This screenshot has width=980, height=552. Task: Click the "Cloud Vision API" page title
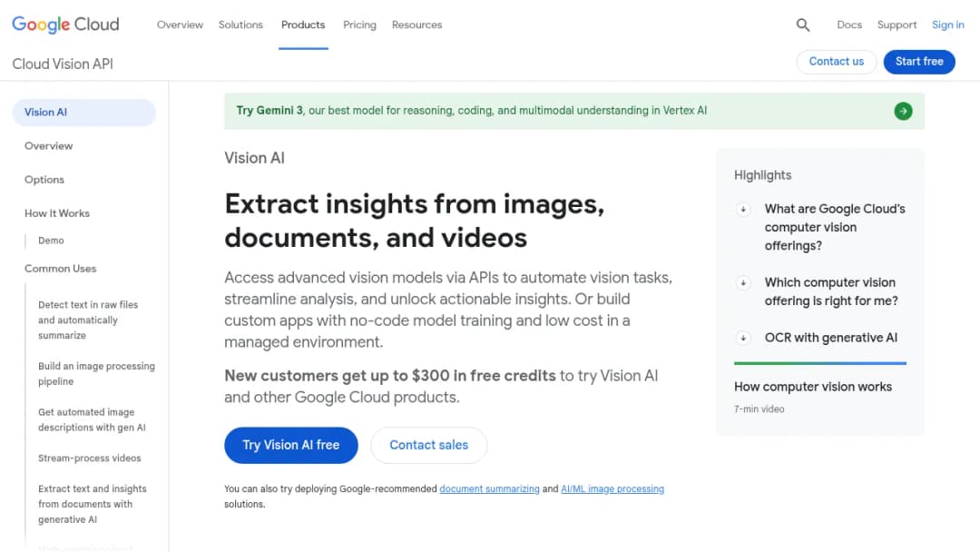coord(63,64)
